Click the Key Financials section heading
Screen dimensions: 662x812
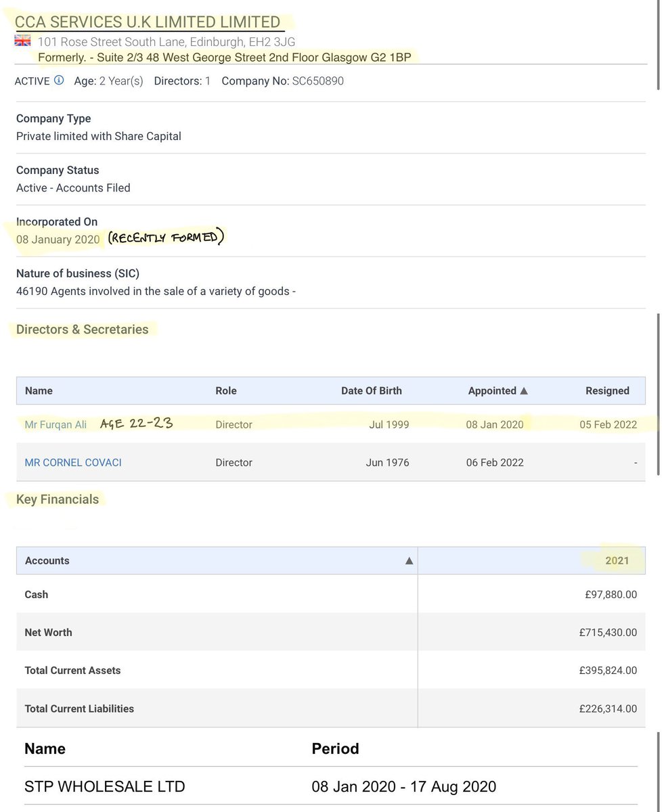pos(58,499)
